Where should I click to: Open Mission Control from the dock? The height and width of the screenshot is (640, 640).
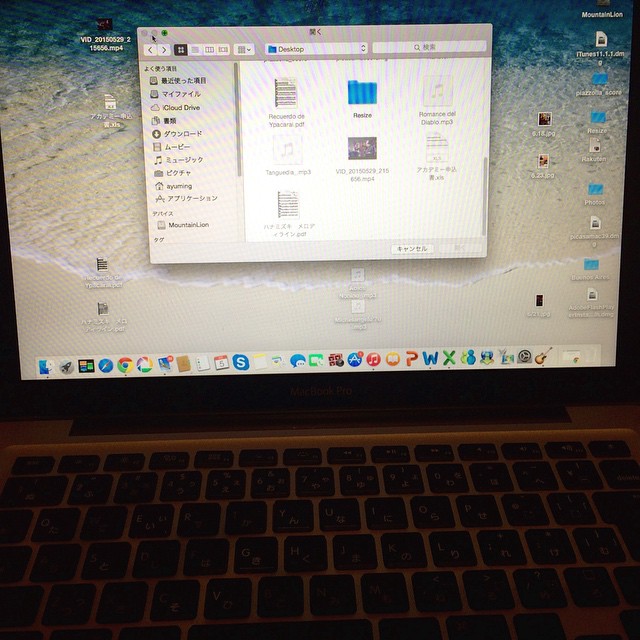pos(86,366)
